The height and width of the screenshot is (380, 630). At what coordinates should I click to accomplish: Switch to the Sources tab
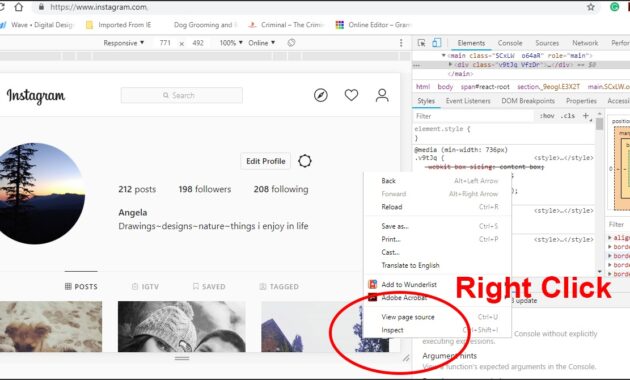pos(547,43)
